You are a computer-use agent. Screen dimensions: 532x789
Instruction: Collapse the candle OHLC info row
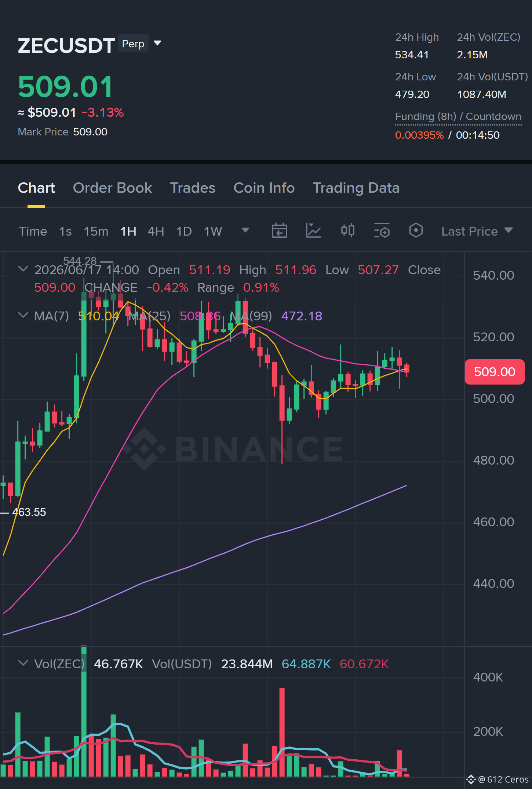23,269
